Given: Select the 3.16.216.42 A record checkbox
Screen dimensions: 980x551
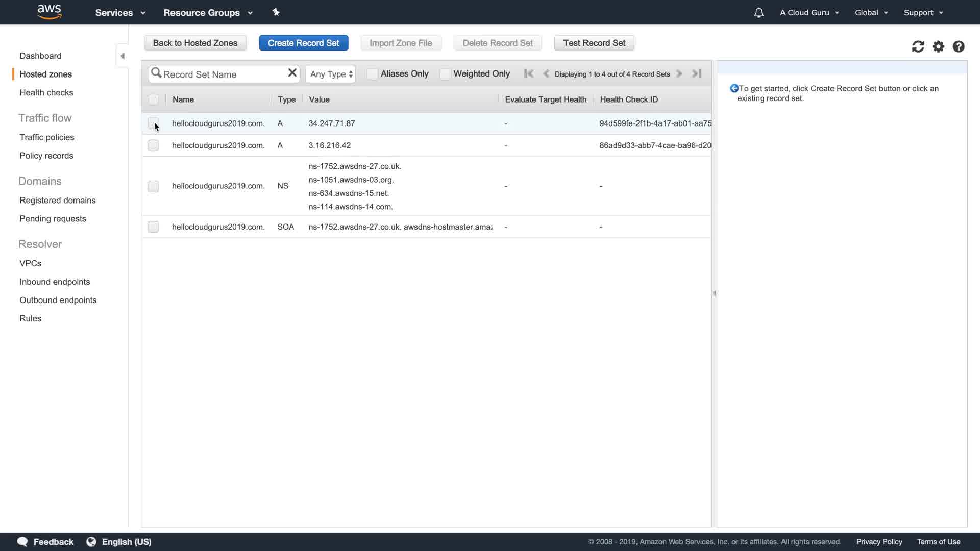Looking at the screenshot, I should tap(153, 145).
